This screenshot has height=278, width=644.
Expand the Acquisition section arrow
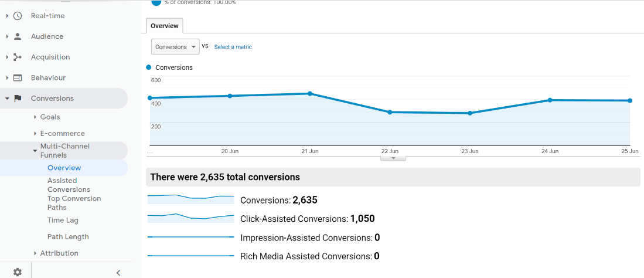pyautogui.click(x=8, y=57)
